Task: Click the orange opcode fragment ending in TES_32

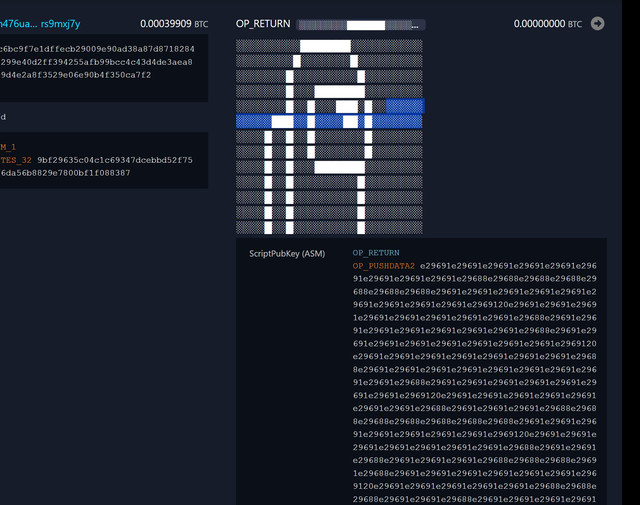Action: pos(16,160)
